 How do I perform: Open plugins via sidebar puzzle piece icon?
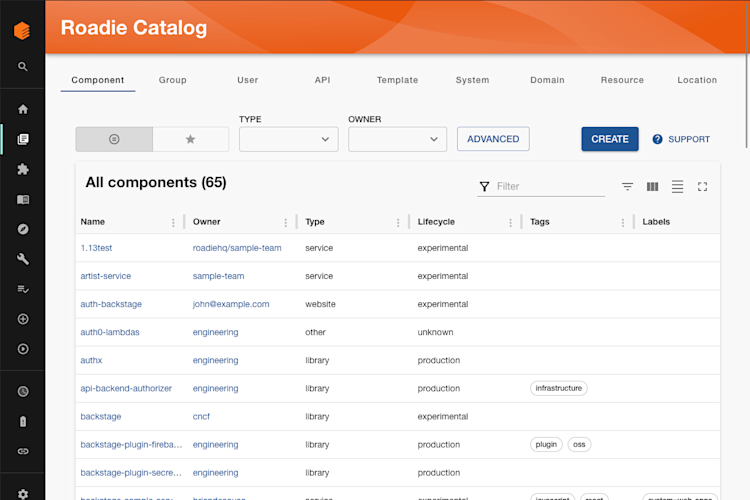(x=22, y=169)
